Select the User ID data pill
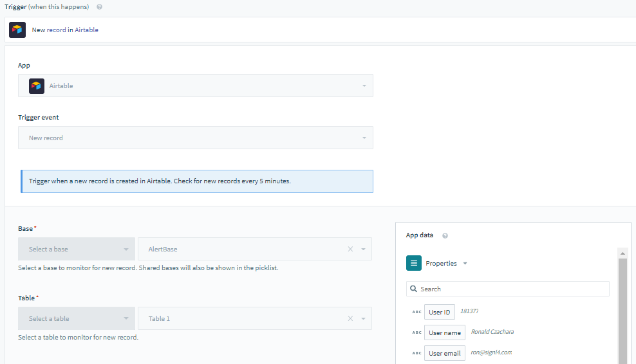 (440, 312)
